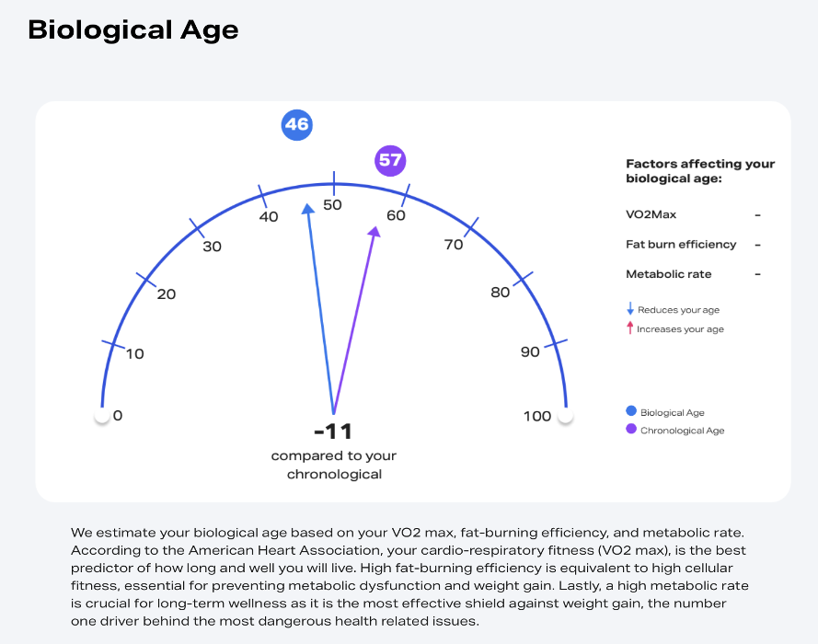Select the VO2Max factor label
This screenshot has width=818, height=644.
pos(651,214)
